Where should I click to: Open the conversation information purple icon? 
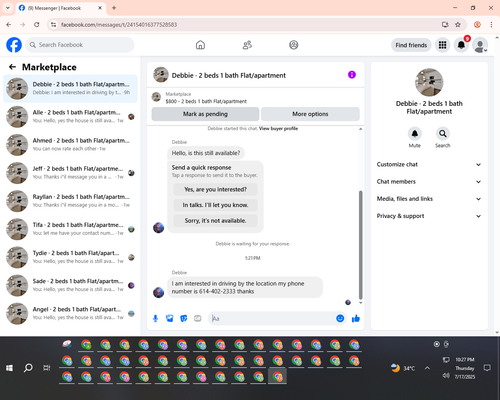point(352,75)
